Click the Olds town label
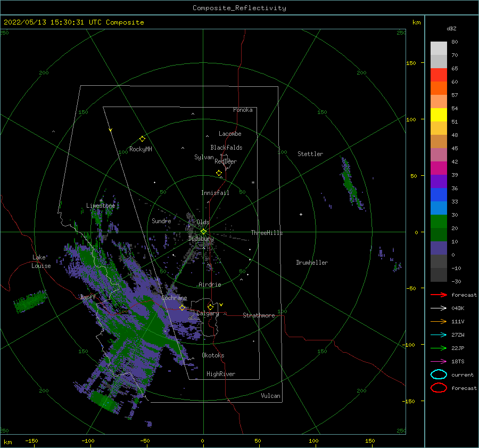479x448 pixels. click(x=203, y=222)
